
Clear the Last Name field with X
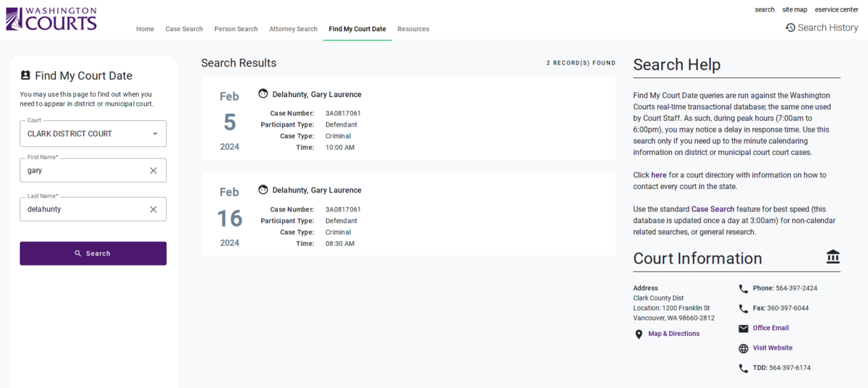tap(153, 209)
